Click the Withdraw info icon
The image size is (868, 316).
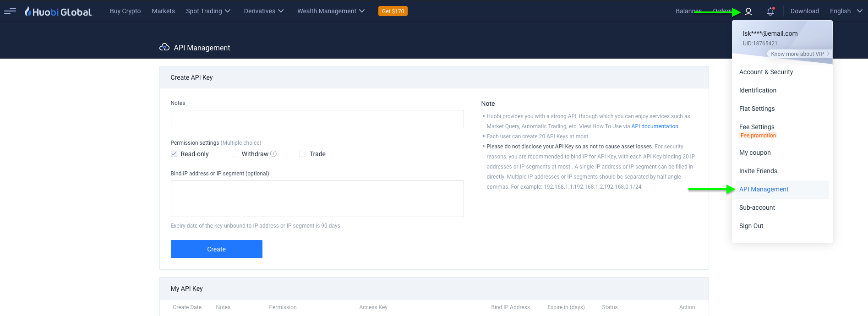(x=273, y=154)
